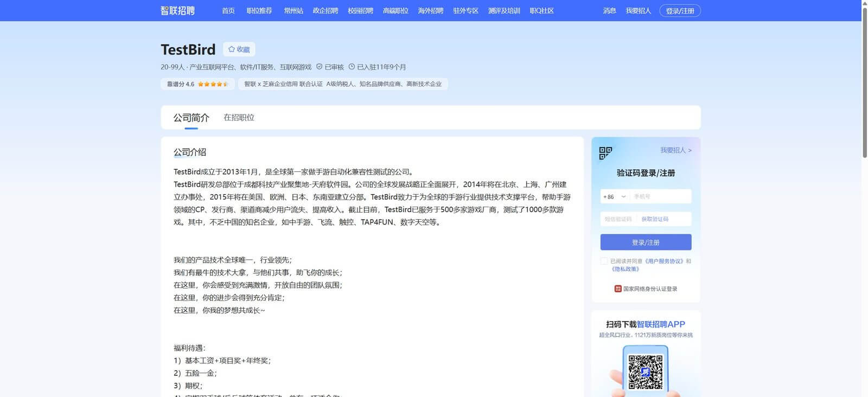The image size is (868, 397).
Task: Click the star icon in the 收藏 button
Action: [x=232, y=49]
